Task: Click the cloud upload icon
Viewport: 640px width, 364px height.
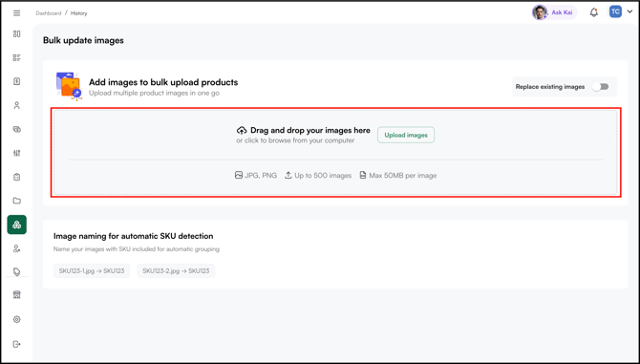Action: (242, 131)
